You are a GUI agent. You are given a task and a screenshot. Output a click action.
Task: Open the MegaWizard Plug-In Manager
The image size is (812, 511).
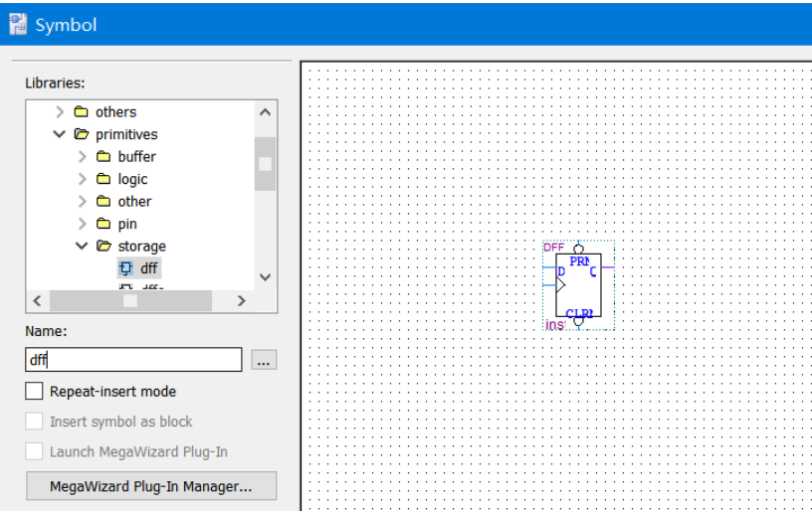coord(151,486)
